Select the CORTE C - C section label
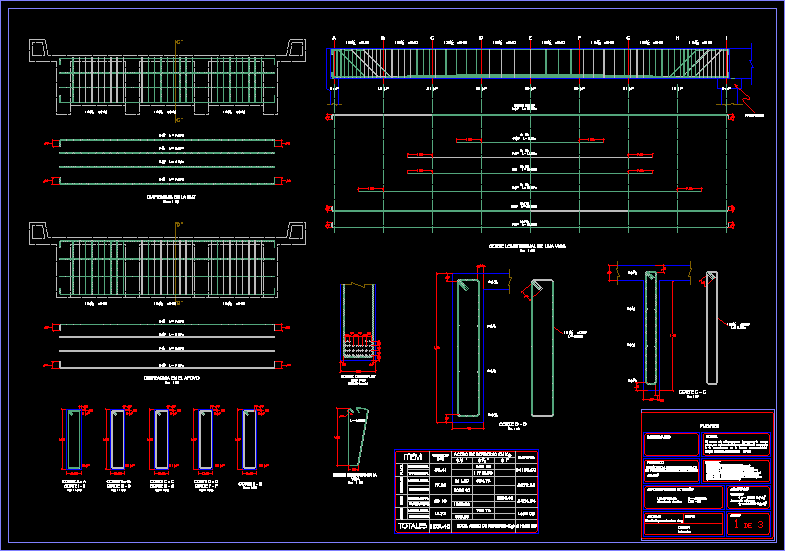 [692, 392]
